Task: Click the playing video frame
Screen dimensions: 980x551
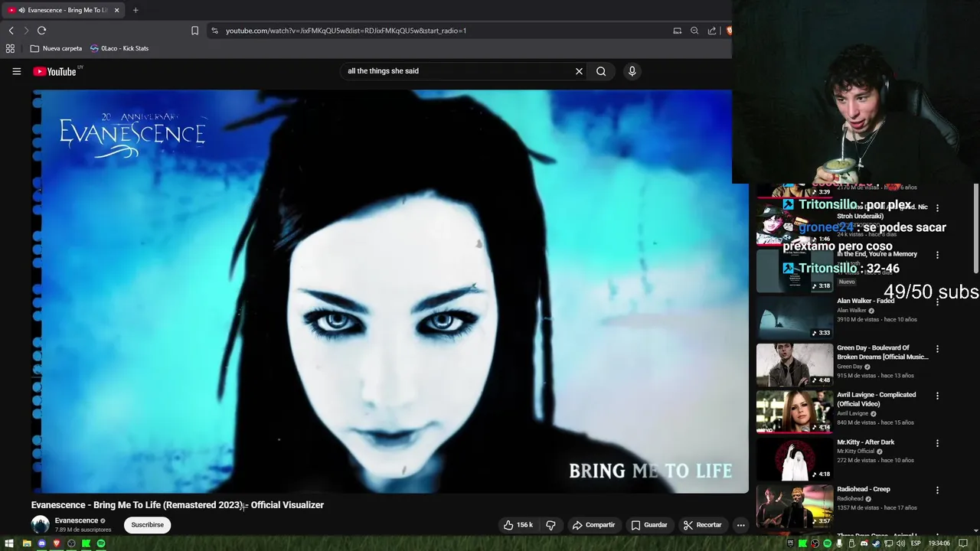Action: [390, 291]
